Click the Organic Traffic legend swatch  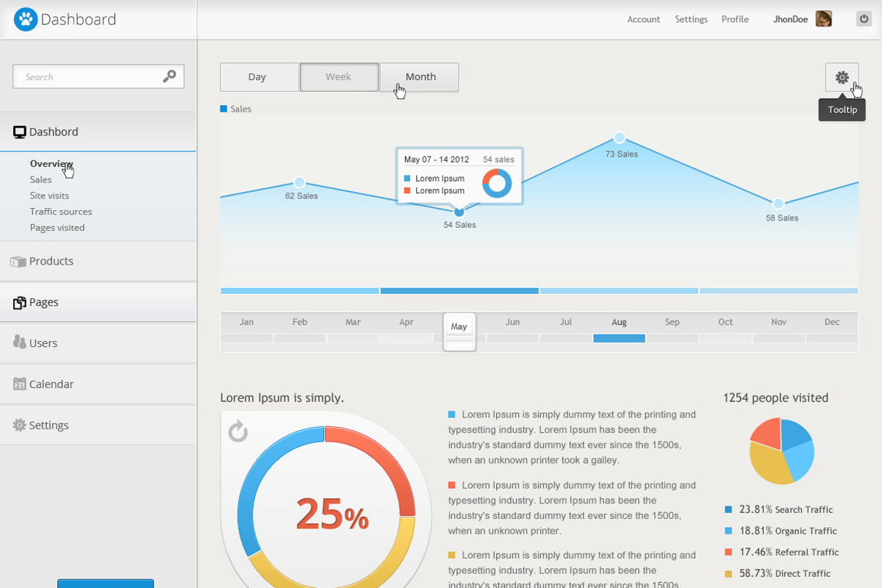728,531
